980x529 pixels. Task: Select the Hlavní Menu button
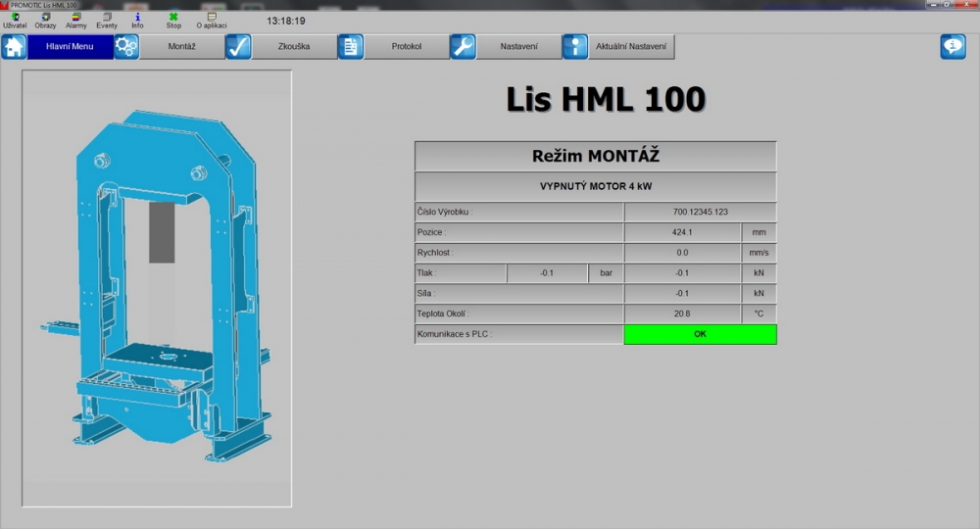70,47
